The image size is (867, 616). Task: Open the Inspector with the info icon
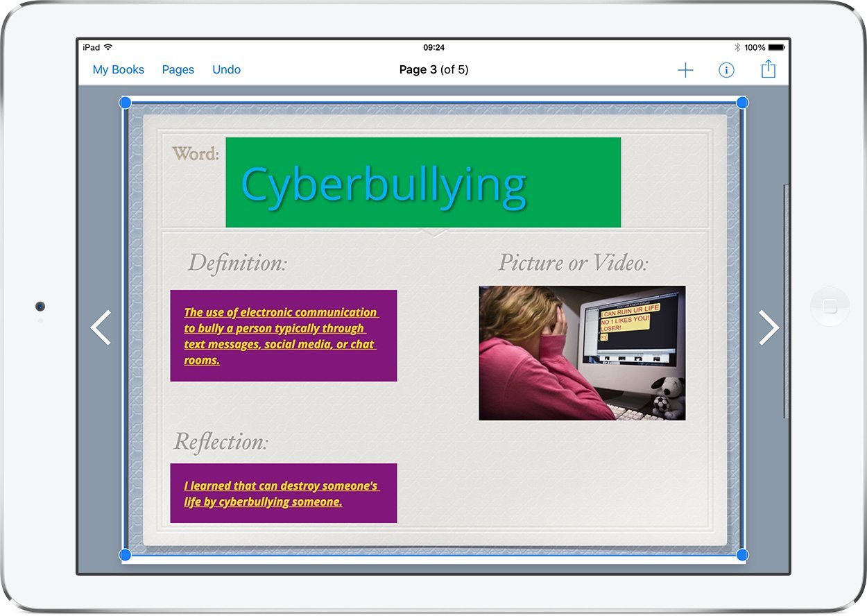726,69
